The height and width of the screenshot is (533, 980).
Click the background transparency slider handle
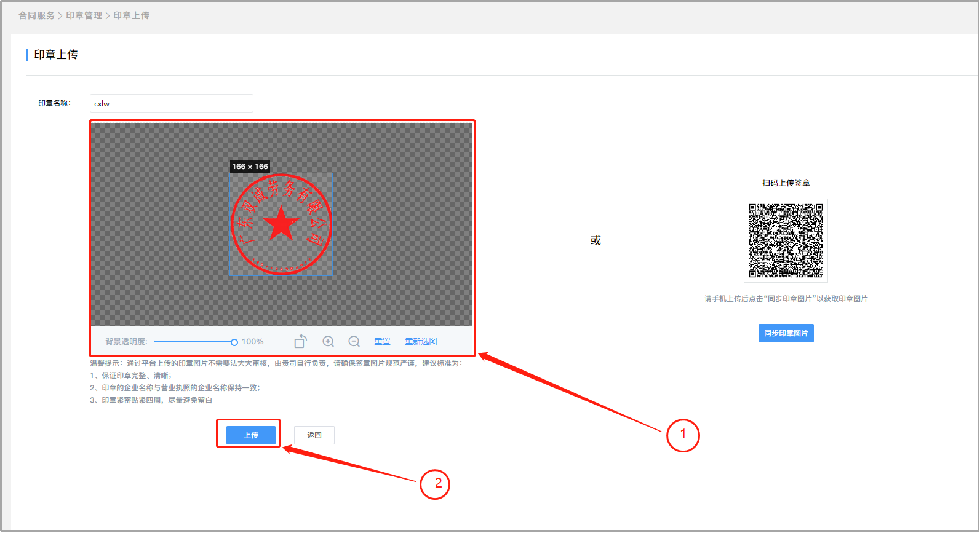(x=234, y=342)
